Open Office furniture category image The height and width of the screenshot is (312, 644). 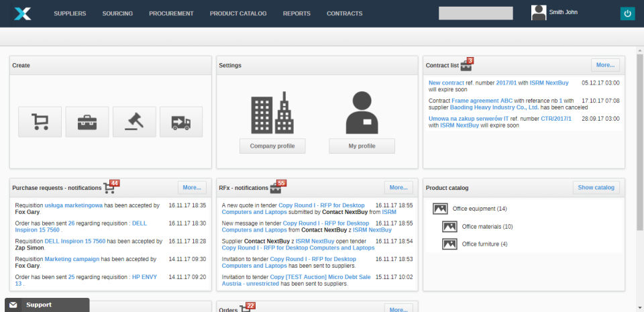tap(449, 244)
